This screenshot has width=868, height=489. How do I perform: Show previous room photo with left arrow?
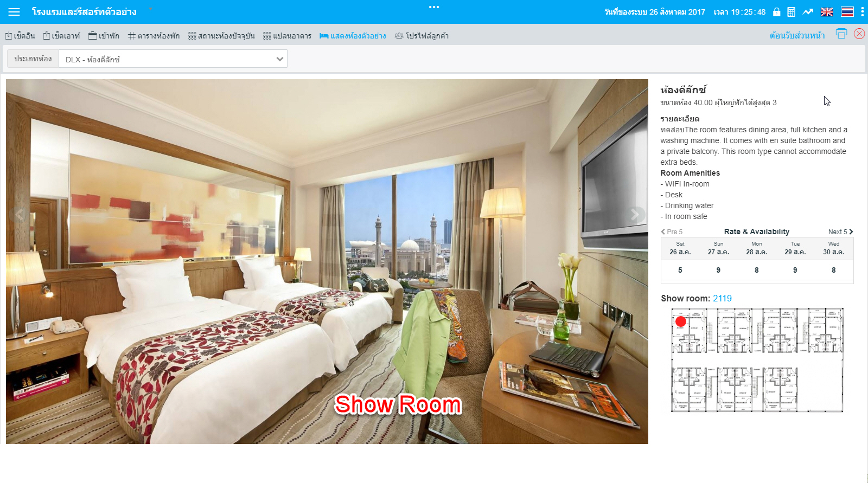click(20, 215)
